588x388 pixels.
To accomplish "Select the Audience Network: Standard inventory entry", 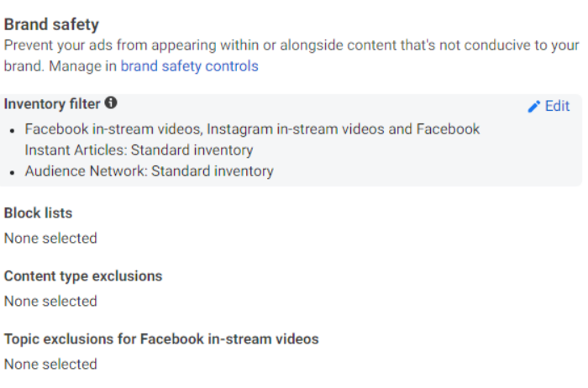I will [x=149, y=171].
